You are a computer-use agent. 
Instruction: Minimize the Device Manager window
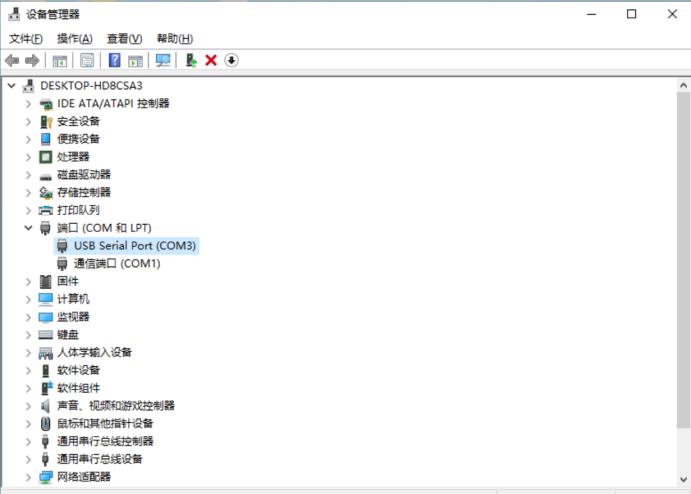[591, 15]
